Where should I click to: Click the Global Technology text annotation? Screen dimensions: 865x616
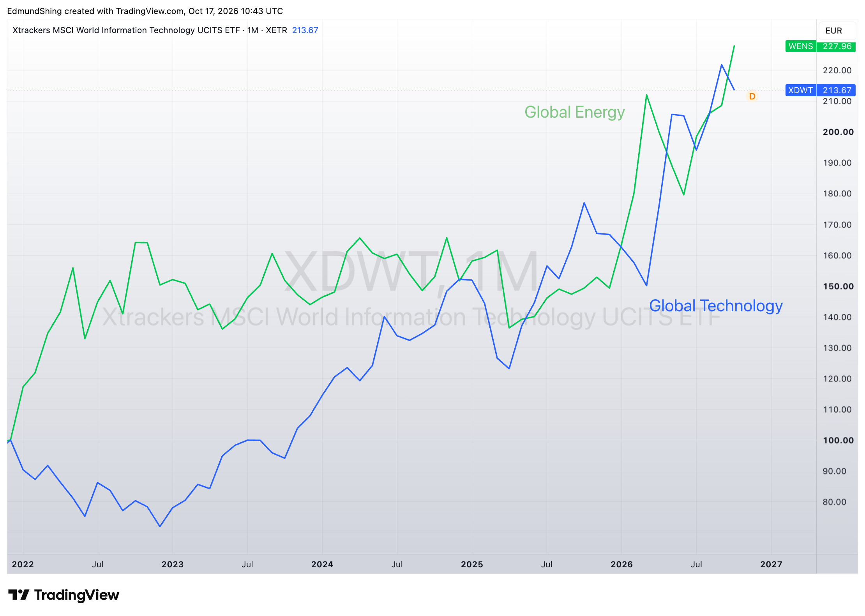pyautogui.click(x=716, y=306)
